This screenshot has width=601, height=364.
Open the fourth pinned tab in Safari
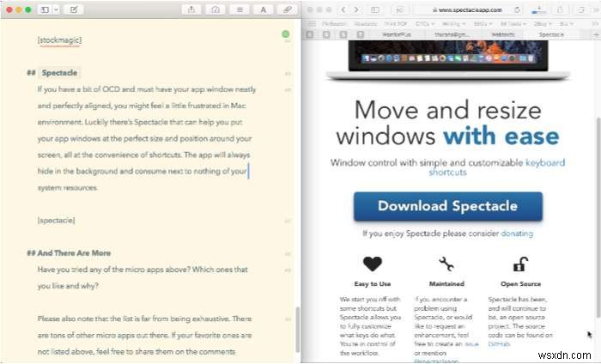click(361, 34)
